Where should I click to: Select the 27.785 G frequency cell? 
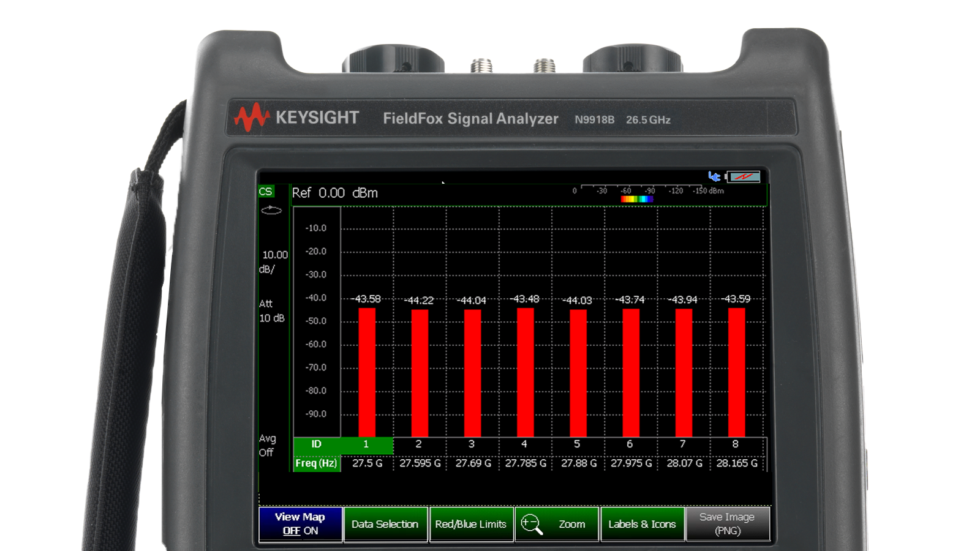[526, 463]
